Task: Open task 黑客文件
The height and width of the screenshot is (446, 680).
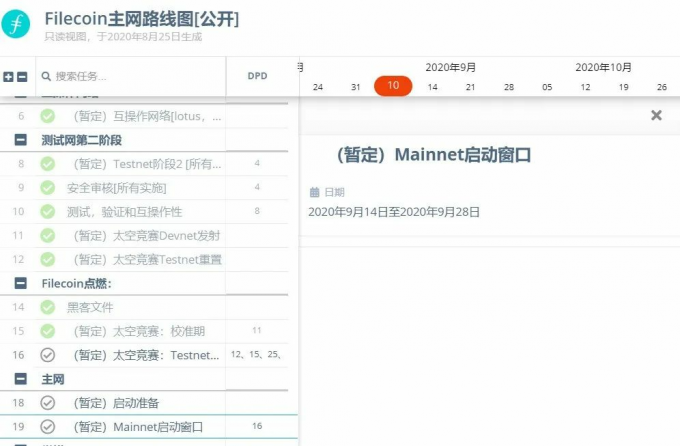Action: pos(90,308)
